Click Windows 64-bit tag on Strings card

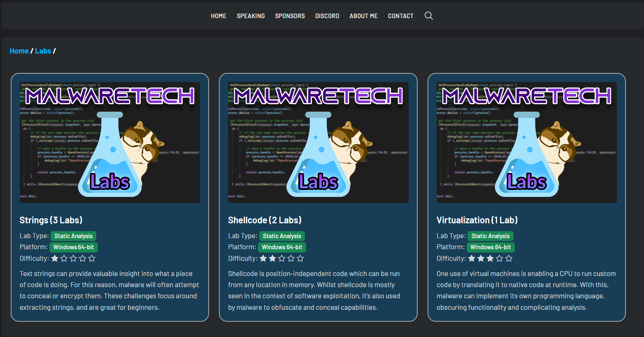(74, 247)
